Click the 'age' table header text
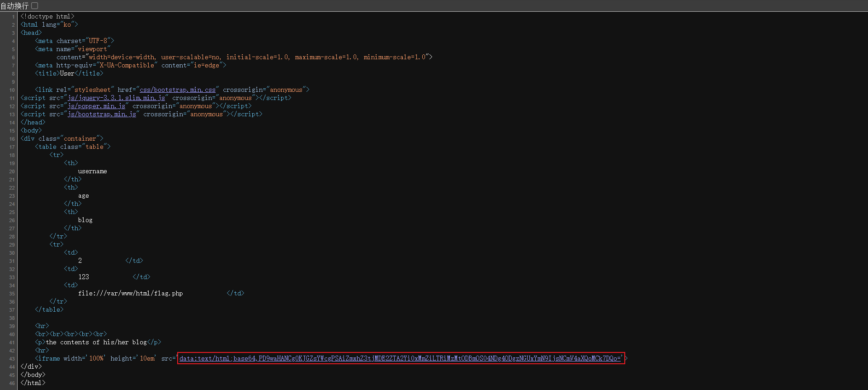 point(83,196)
